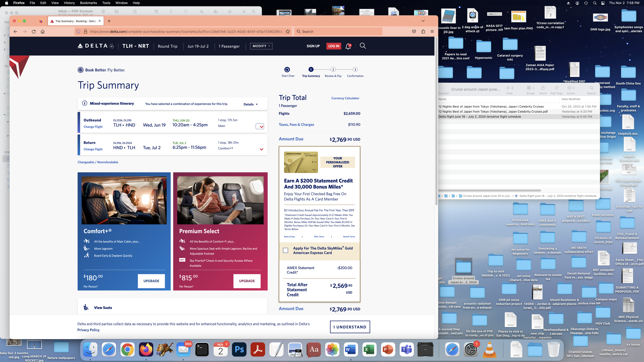Click UPGRADE on Premium Select card
The height and width of the screenshot is (362, 644).
[247, 281]
